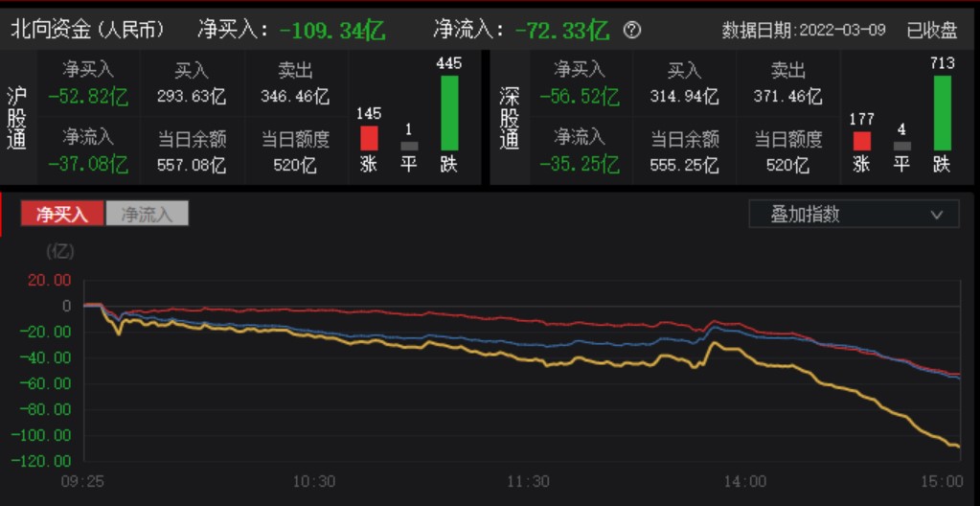Click the gray 平 bar in 深股通
980x506 pixels.
coord(901,146)
